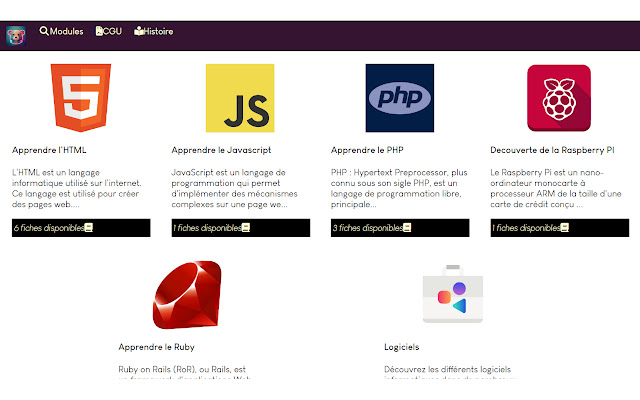The width and height of the screenshot is (640, 400).
Task: Click the bear logo in the navbar
Action: coord(16,36)
